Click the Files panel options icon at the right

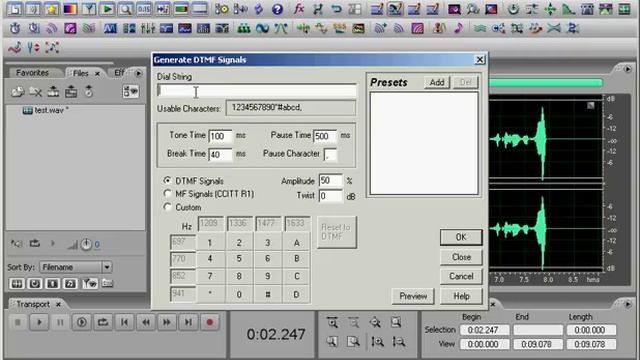(131, 91)
